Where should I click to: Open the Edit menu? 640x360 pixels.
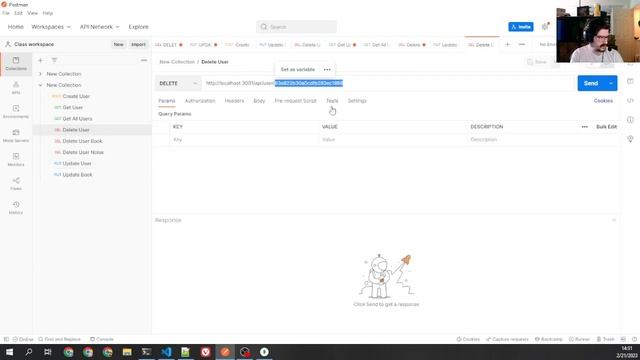pyautogui.click(x=18, y=13)
